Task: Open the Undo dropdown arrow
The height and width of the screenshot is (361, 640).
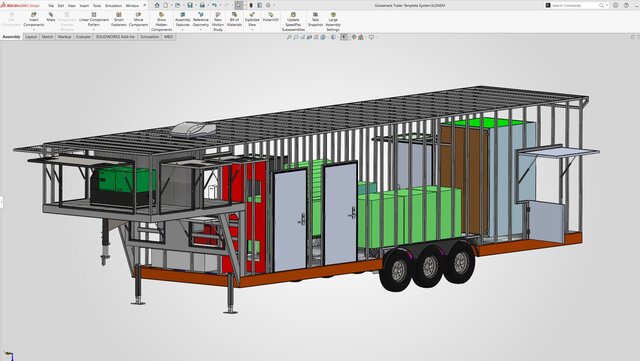Action: (x=219, y=5)
